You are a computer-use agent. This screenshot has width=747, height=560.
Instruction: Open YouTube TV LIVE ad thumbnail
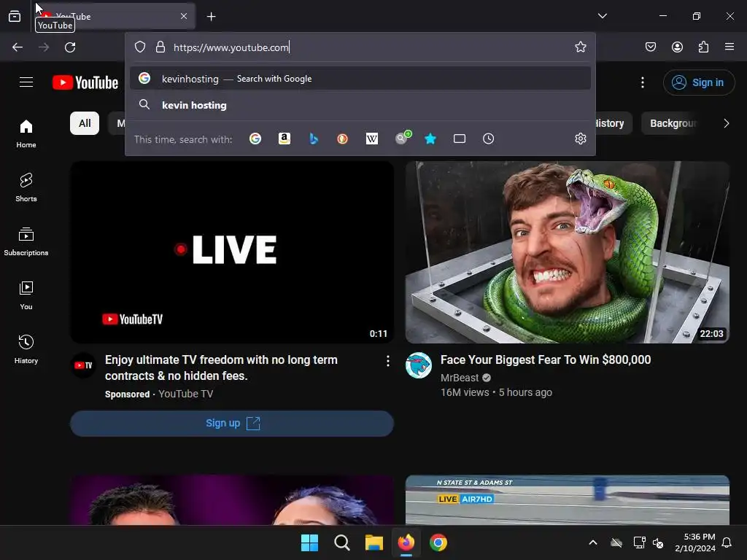click(x=232, y=252)
